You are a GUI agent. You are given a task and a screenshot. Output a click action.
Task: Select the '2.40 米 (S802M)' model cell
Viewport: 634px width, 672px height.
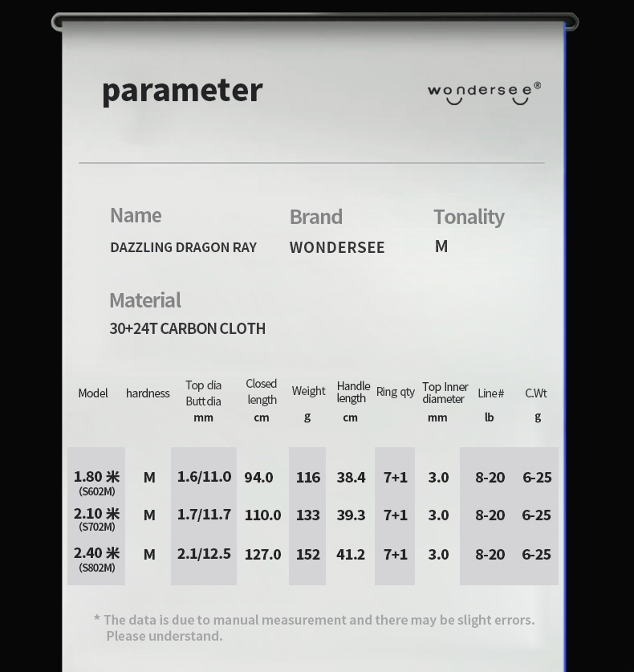pos(97,560)
